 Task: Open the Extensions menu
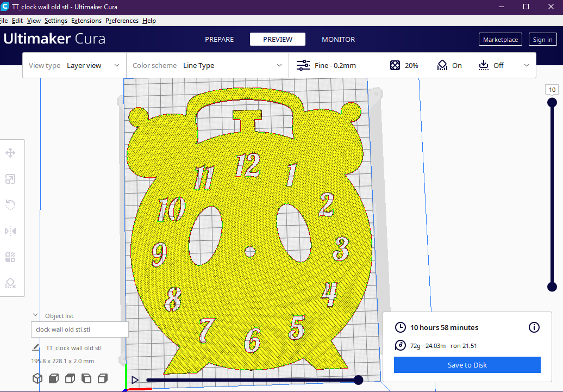coord(86,21)
